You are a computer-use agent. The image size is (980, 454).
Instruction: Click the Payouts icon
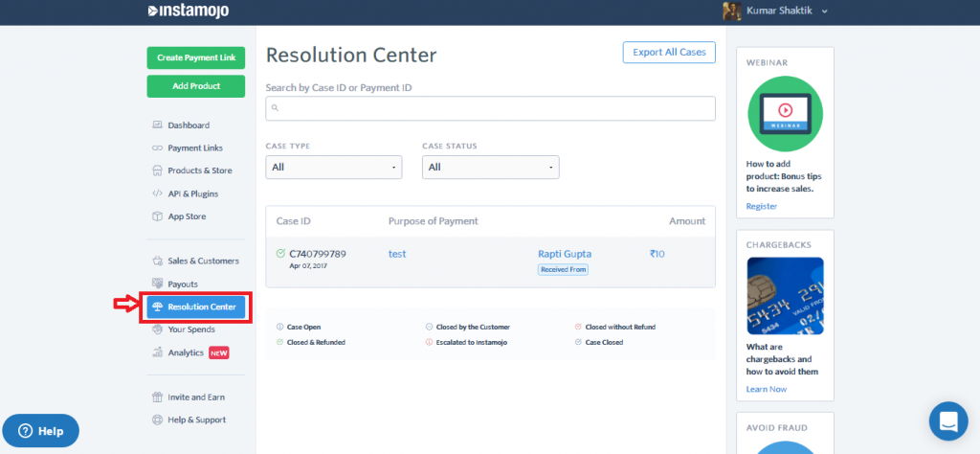click(157, 284)
